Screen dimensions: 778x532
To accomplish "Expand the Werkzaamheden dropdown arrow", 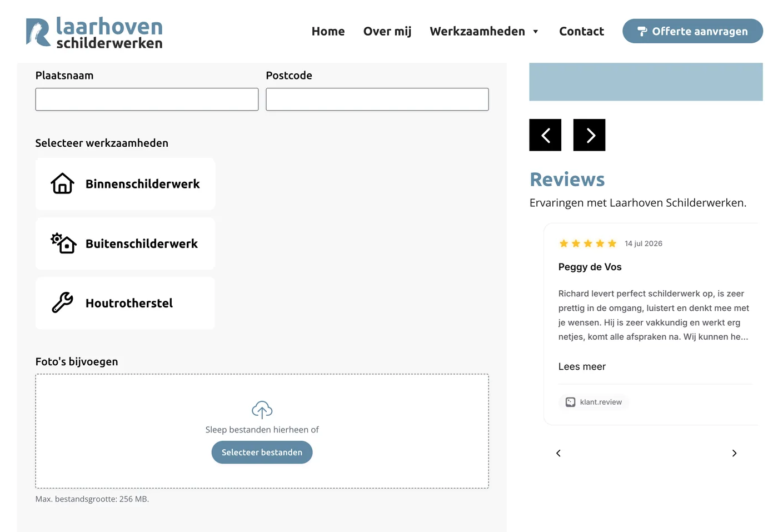I will (x=536, y=32).
